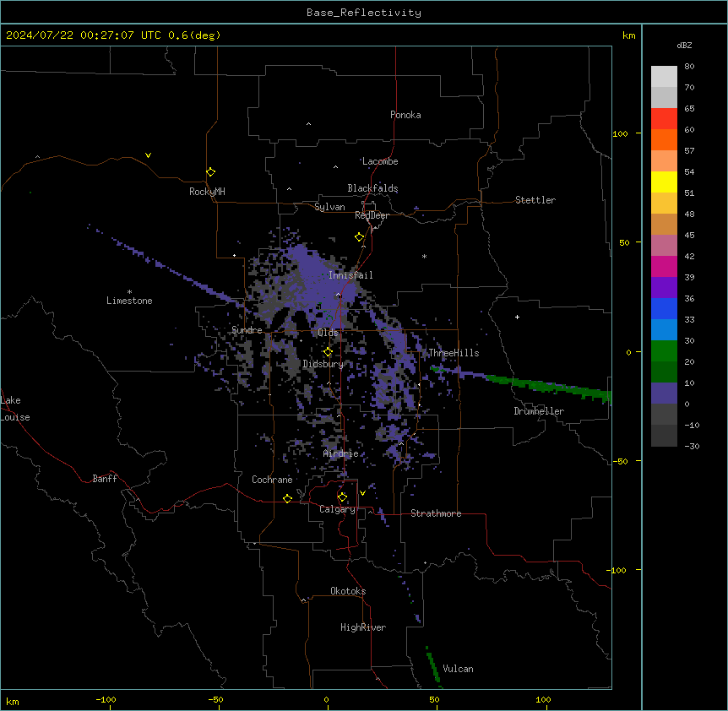The width and height of the screenshot is (728, 711).
Task: Click the Lake Louise label
Action: click(x=15, y=409)
